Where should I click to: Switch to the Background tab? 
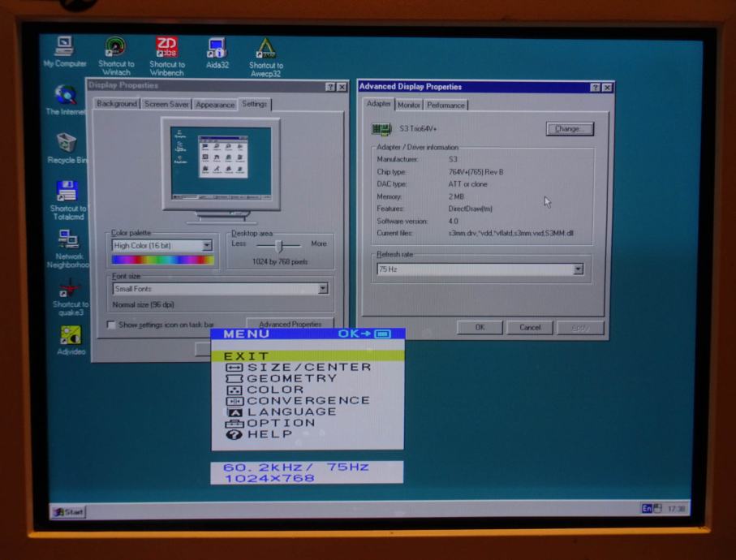pyautogui.click(x=117, y=104)
